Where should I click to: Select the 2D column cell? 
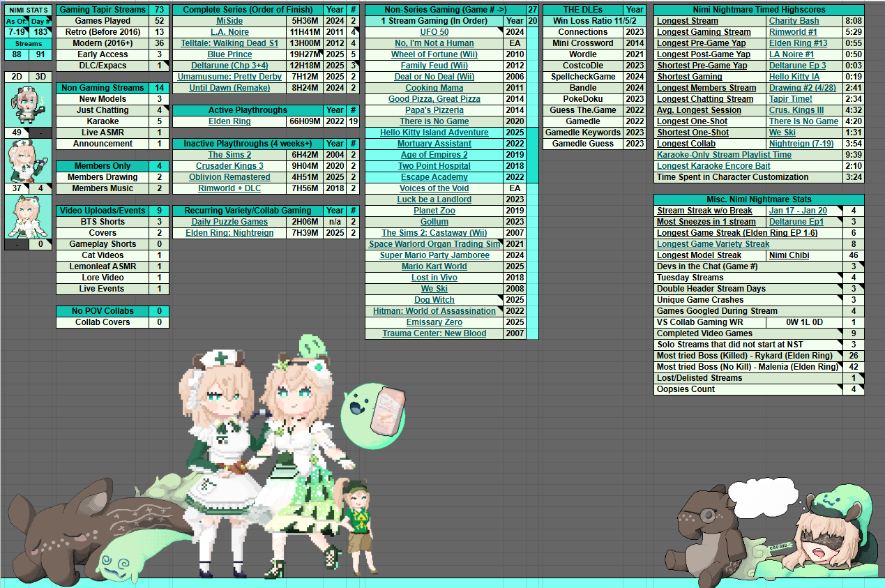click(x=16, y=77)
